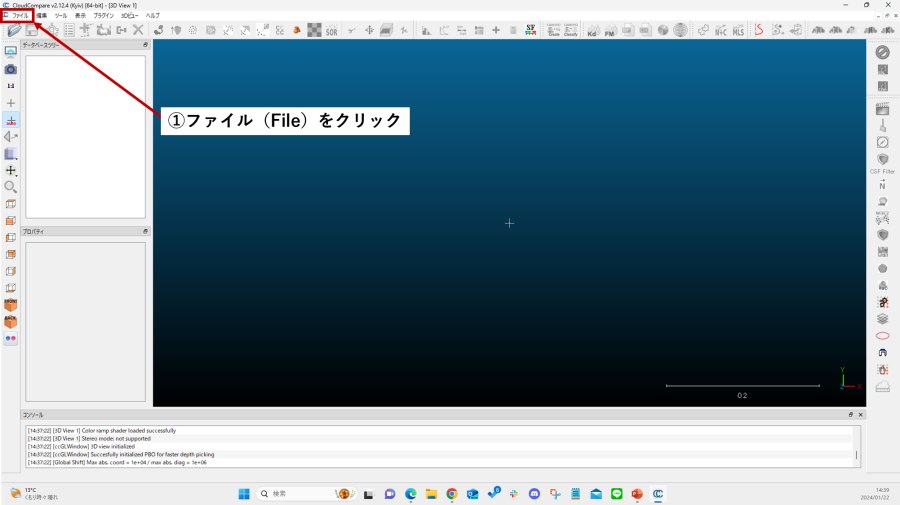
Task: Click the FM toolbar icon
Action: coord(610,31)
